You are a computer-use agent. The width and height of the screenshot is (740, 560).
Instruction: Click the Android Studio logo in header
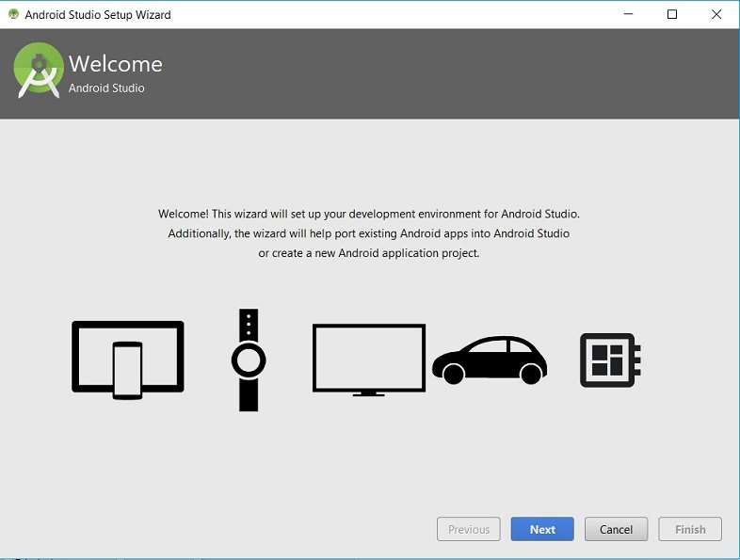(39, 71)
